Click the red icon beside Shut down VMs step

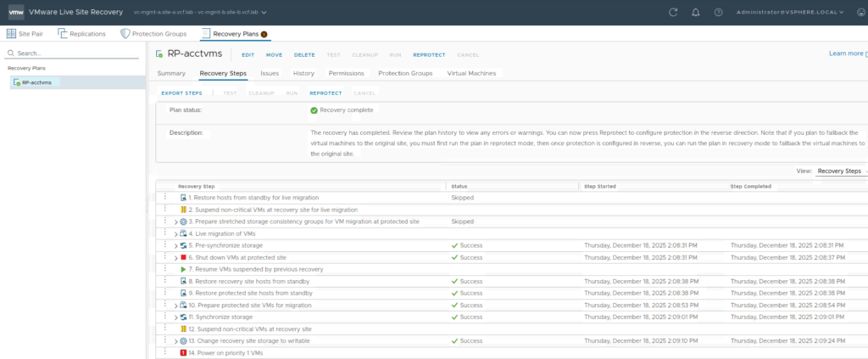[x=183, y=257]
